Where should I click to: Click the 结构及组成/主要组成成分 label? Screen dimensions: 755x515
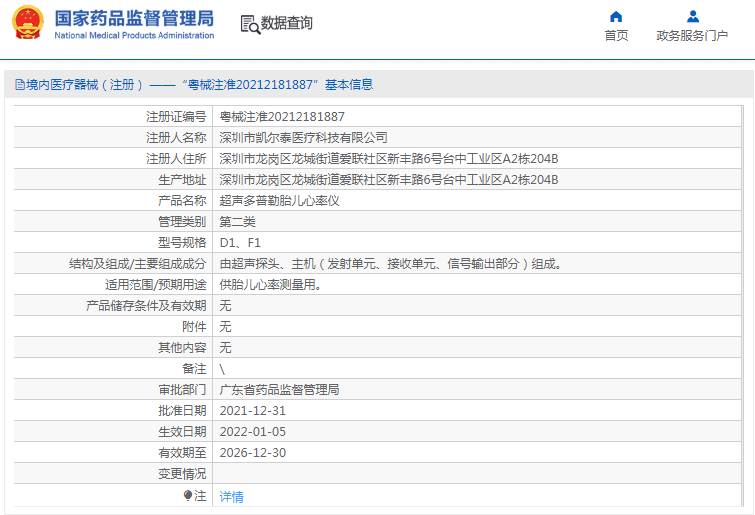[x=138, y=264]
